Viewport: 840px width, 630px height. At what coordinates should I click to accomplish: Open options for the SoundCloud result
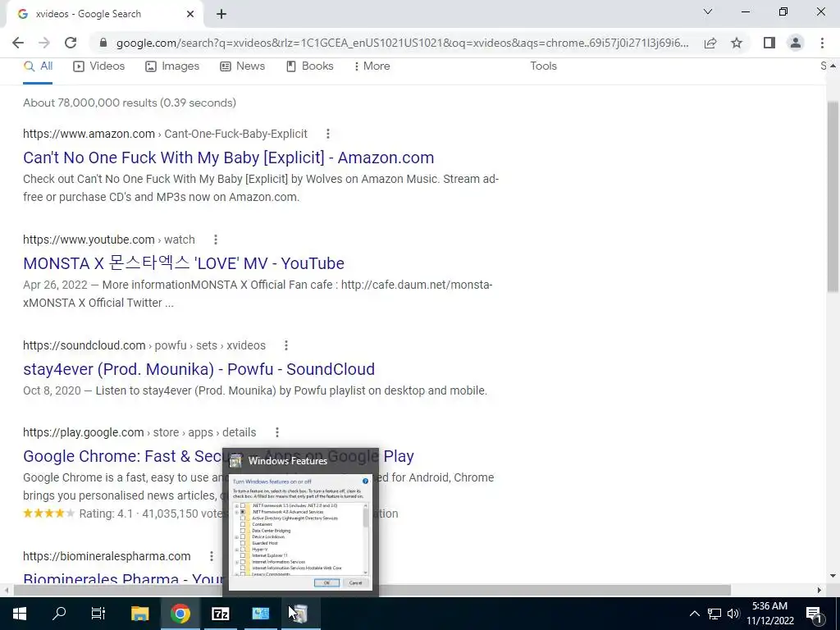click(x=286, y=345)
